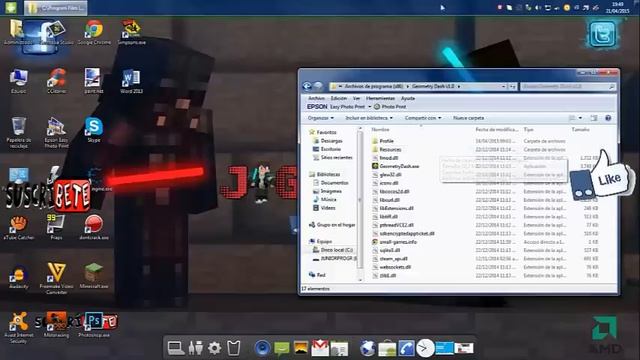Go back in the Explorer window

[x=307, y=86]
